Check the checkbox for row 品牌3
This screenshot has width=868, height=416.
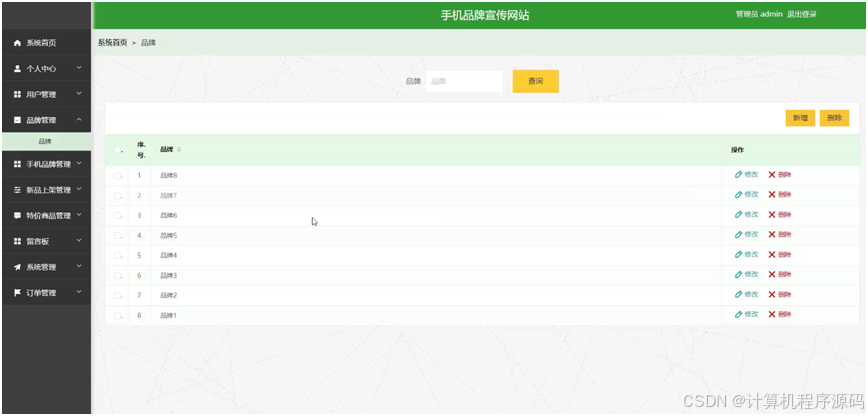click(x=117, y=275)
